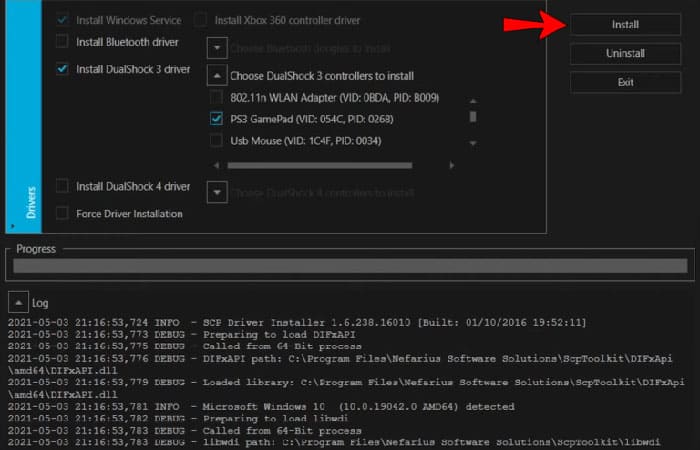Image resolution: width=700 pixels, height=450 pixels.
Task: Uncheck the PS3 GamePad device
Action: pyautogui.click(x=216, y=119)
